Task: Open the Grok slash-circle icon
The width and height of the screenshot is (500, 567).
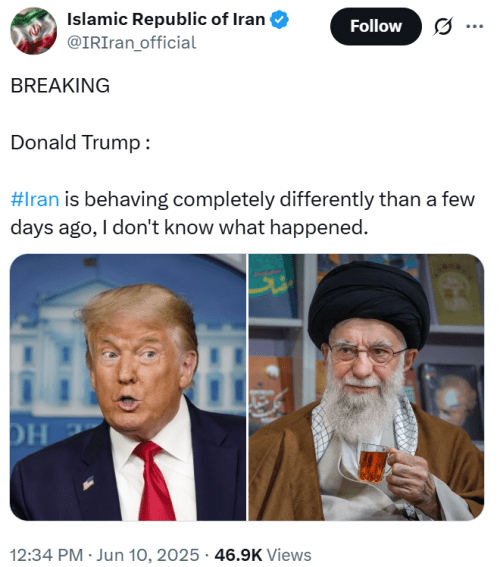Action: [x=443, y=26]
